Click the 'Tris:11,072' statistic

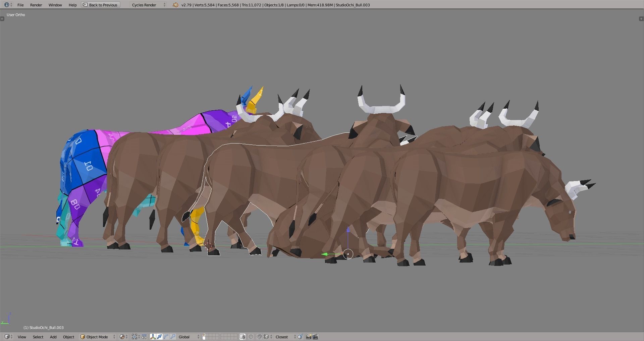(251, 5)
